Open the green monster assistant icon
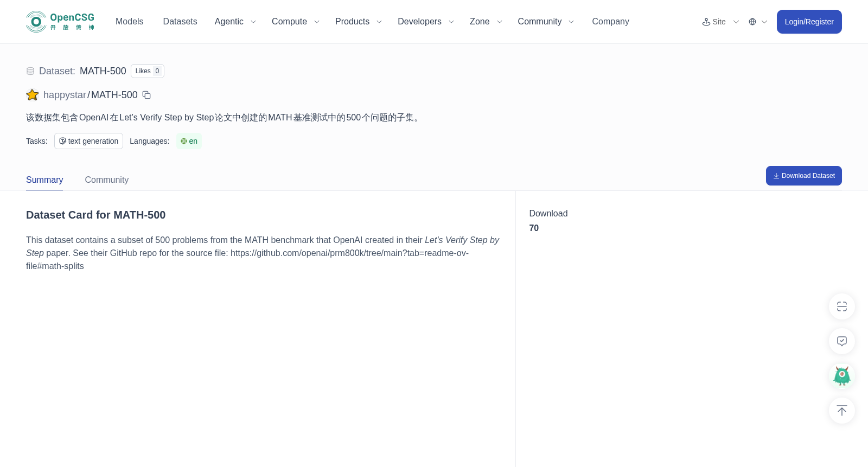The image size is (868, 467). tap(842, 376)
